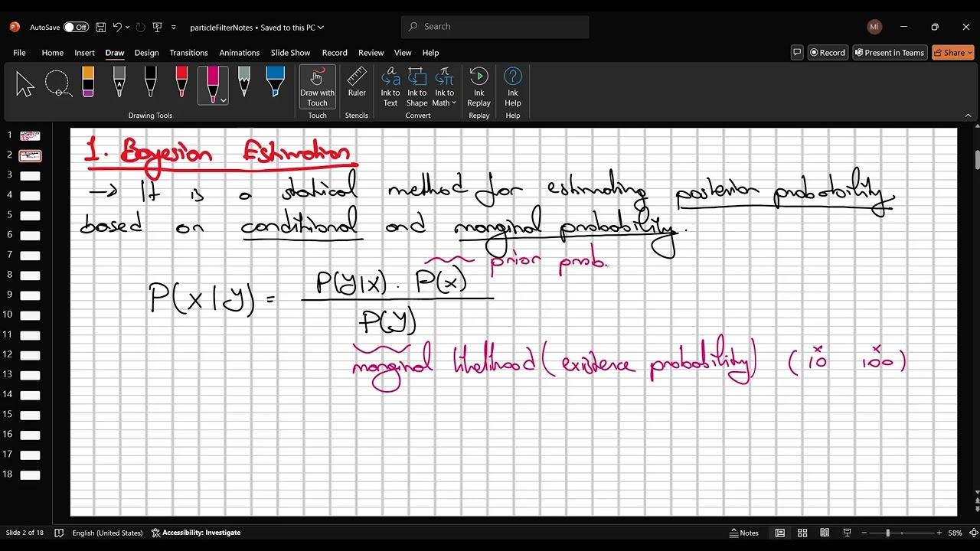Convert with Ink to Text
This screenshot has height=551, width=980.
tap(390, 87)
